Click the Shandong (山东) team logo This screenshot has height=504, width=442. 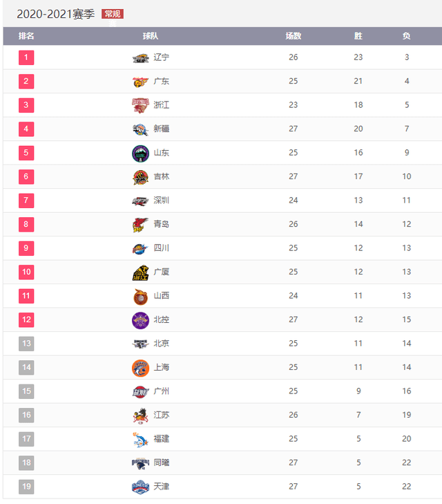[140, 153]
